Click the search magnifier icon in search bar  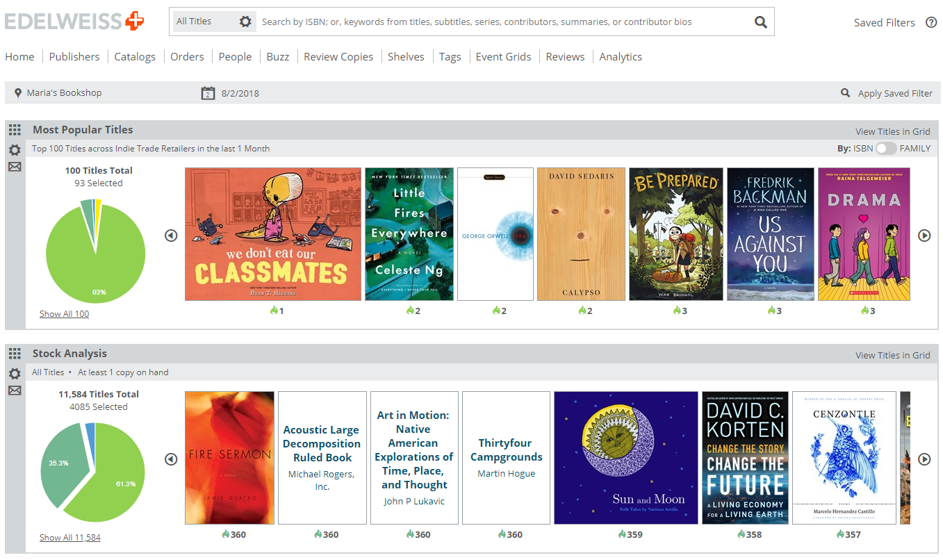point(761,22)
